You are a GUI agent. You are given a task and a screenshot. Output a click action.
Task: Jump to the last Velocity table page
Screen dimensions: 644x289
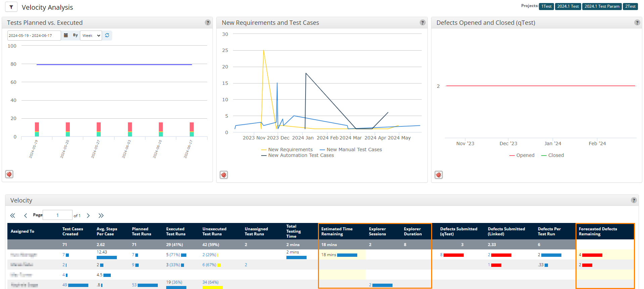[x=101, y=216]
